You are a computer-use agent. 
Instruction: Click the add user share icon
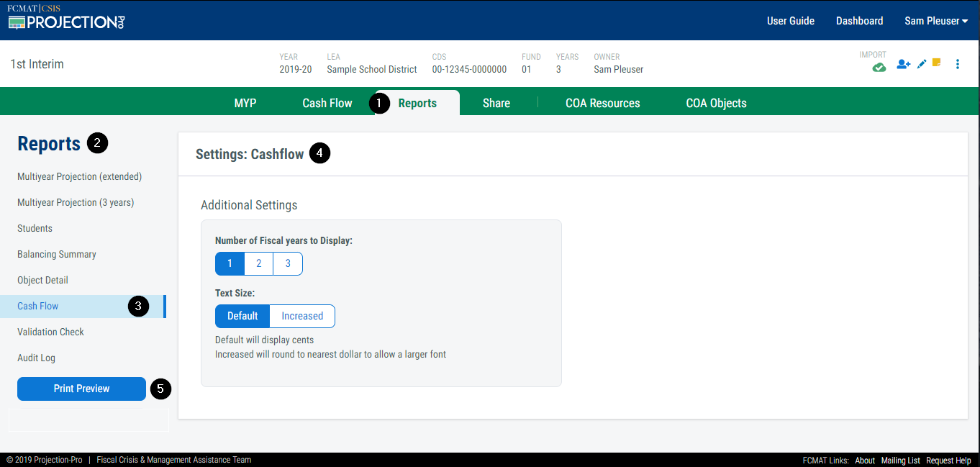pos(904,64)
